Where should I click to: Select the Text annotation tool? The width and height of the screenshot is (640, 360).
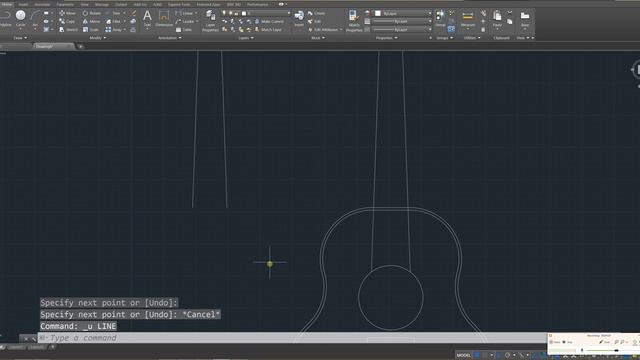tap(147, 18)
